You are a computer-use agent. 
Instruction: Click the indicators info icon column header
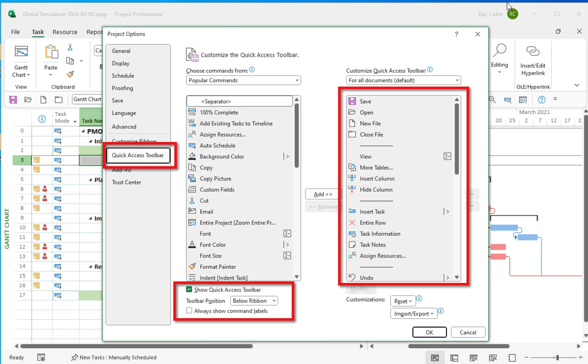(42, 119)
